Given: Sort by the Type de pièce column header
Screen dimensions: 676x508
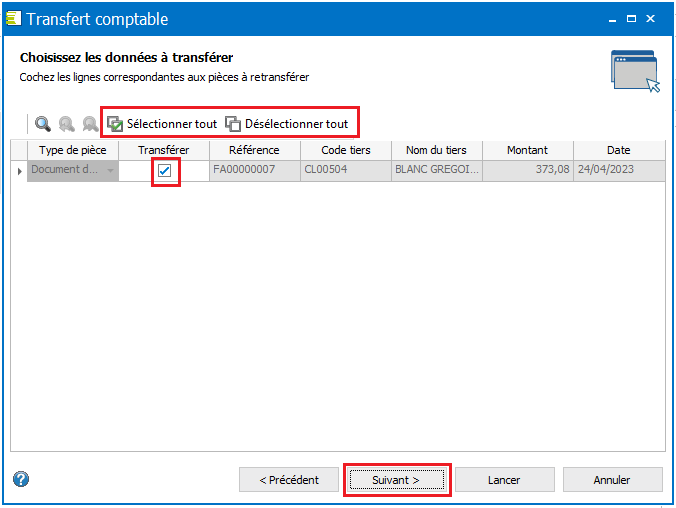Looking at the screenshot, I should coord(72,150).
